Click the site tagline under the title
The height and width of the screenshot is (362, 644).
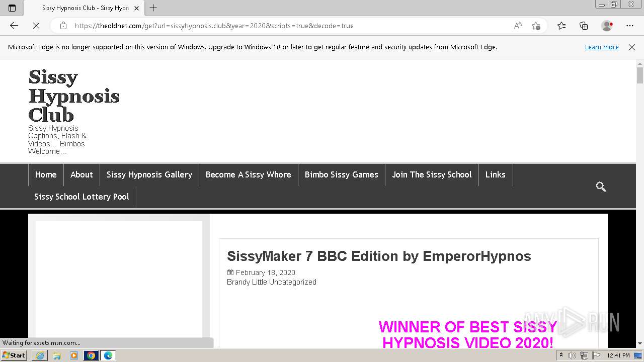[x=57, y=140]
